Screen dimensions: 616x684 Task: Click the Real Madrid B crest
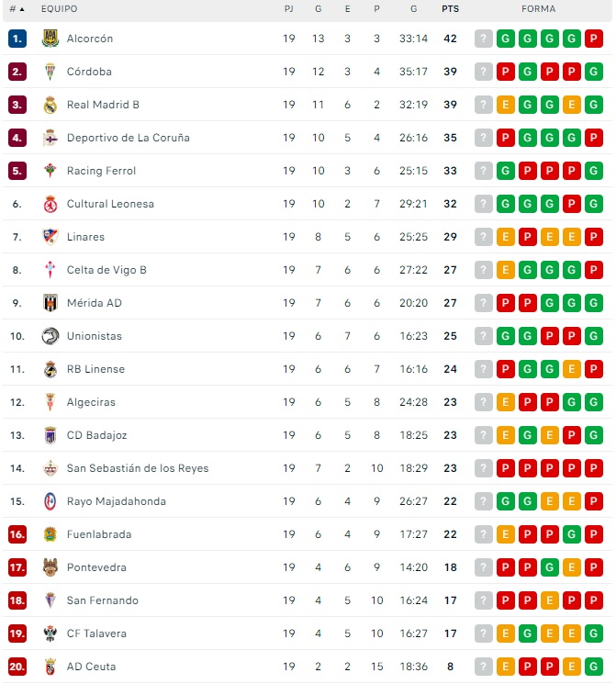50,105
